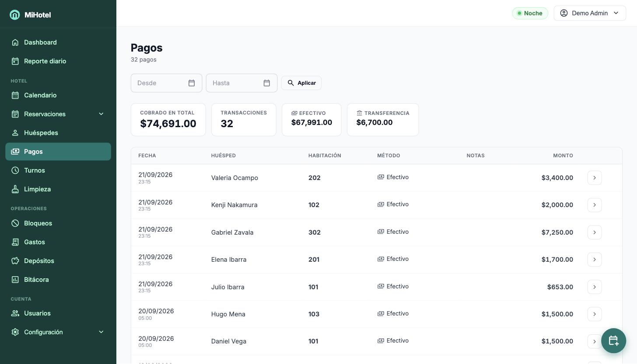Click the Depósitos piggy bank icon

click(15, 261)
